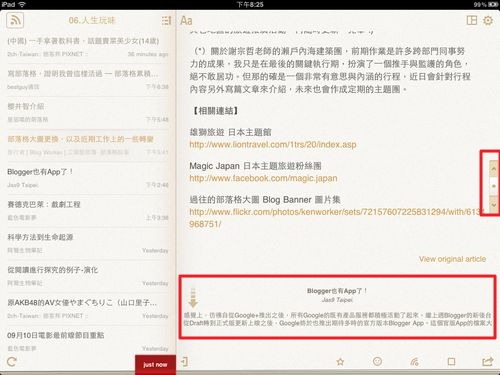Tap the '【相關連結】' heading

click(215, 111)
